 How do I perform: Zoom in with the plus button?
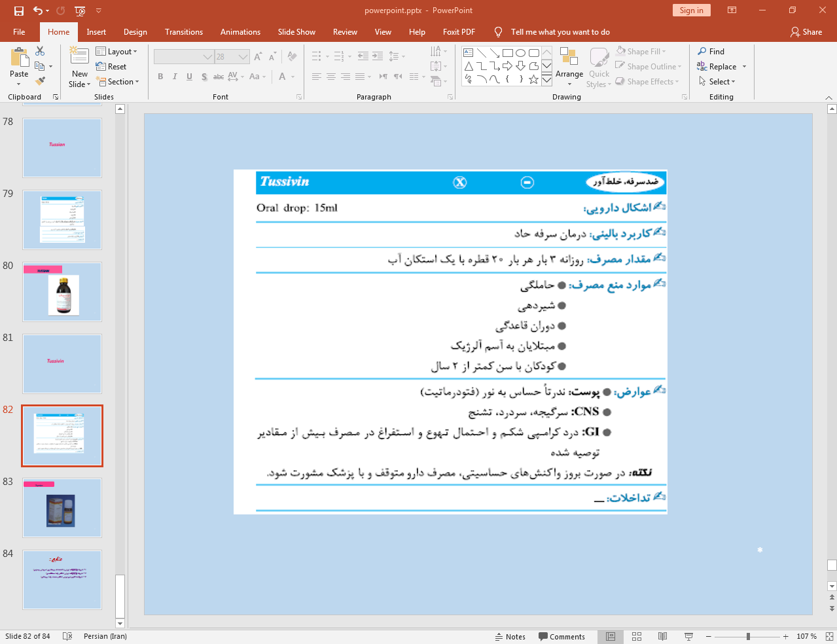785,636
